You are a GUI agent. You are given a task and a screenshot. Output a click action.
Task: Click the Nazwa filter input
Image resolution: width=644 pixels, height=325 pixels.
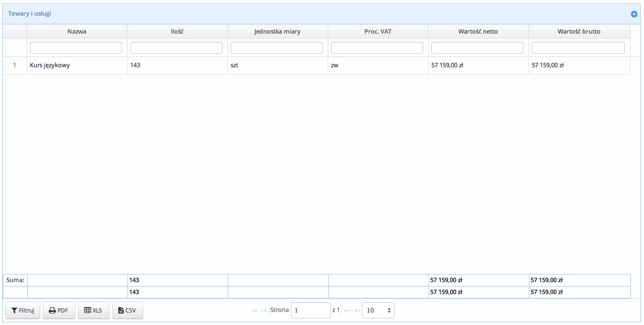tap(76, 48)
